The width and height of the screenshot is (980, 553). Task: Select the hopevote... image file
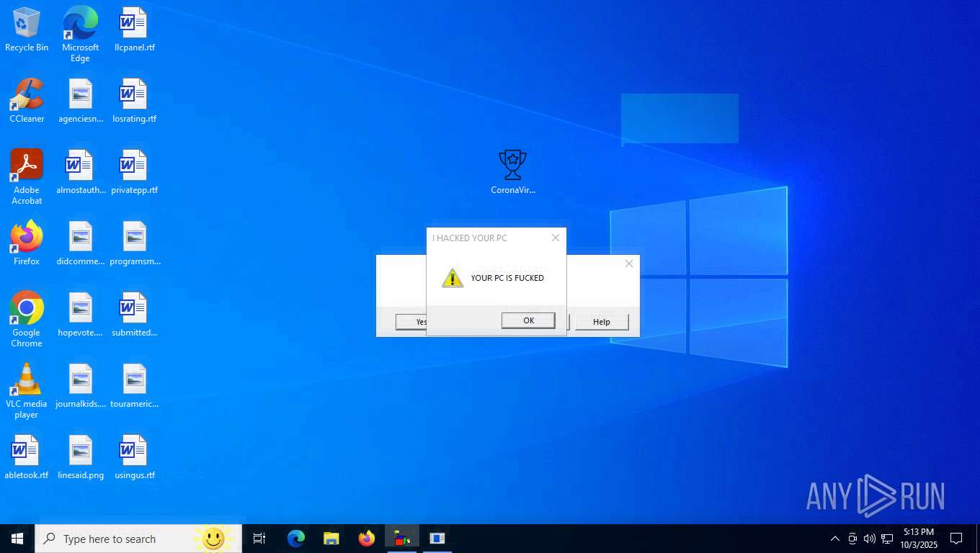pos(81,315)
